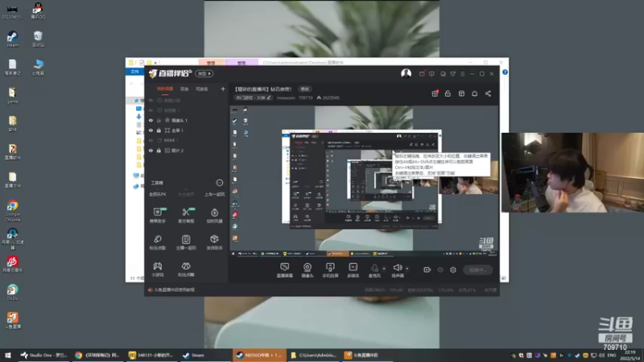644x362 pixels.
Task: Open Windows Start menu
Action: point(8,355)
